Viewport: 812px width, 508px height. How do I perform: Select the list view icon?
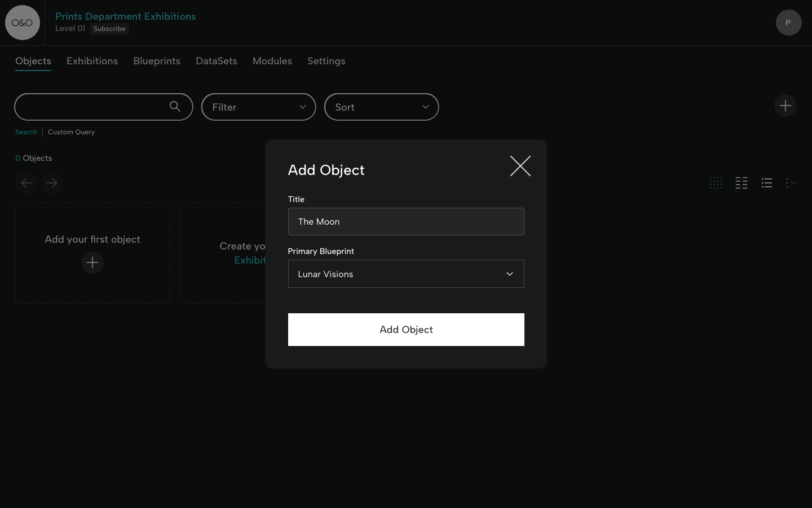coord(767,183)
